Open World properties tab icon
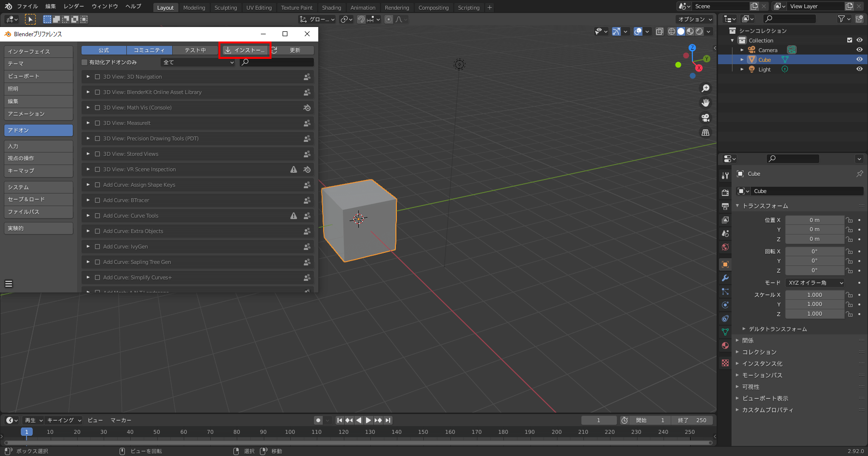This screenshot has height=456, width=868. 725,247
